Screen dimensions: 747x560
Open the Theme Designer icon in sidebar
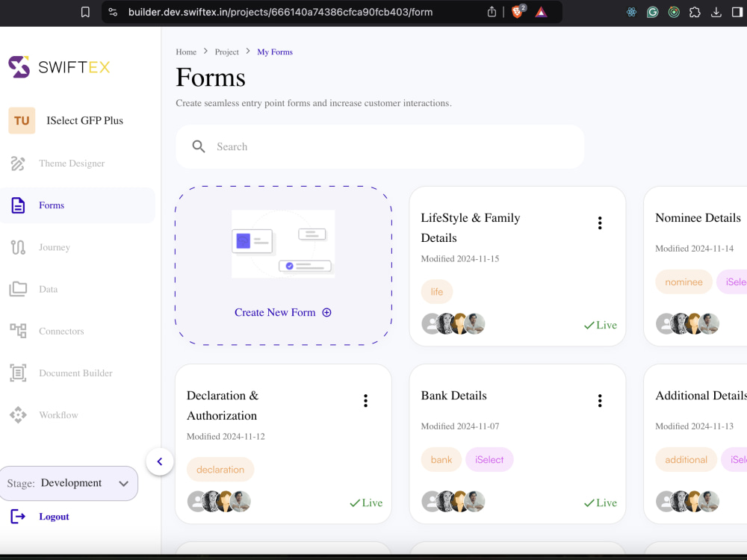(x=18, y=164)
